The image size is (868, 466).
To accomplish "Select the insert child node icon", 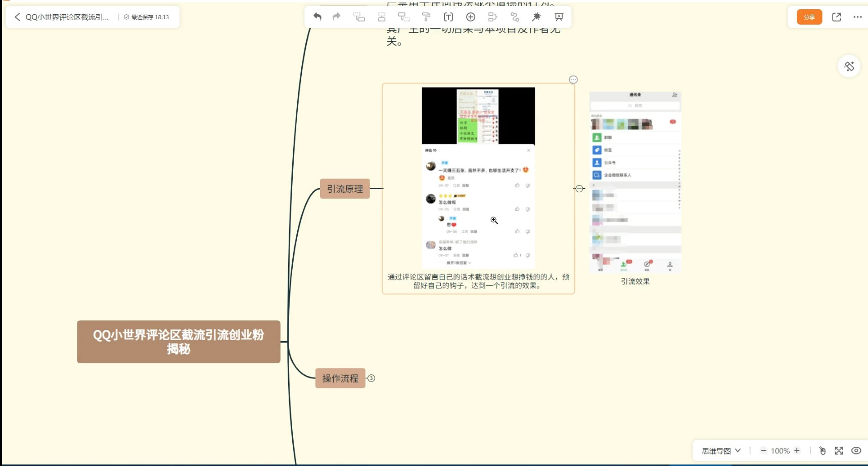I will tap(359, 17).
